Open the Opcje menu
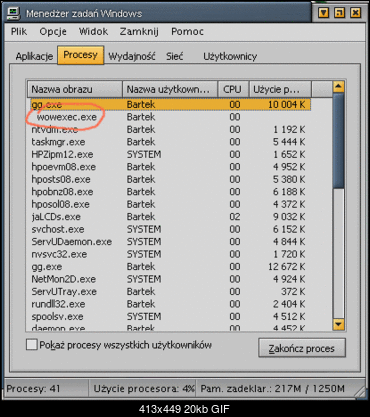 (x=53, y=32)
